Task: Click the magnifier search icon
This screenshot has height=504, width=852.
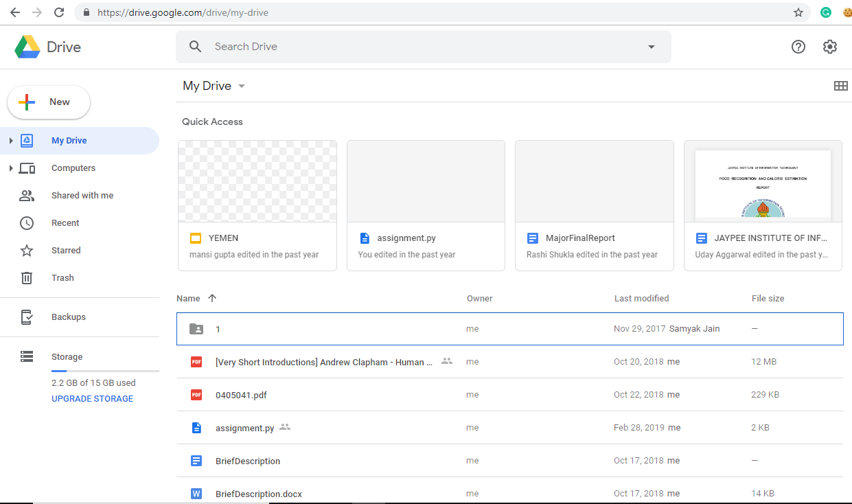Action: (x=196, y=47)
